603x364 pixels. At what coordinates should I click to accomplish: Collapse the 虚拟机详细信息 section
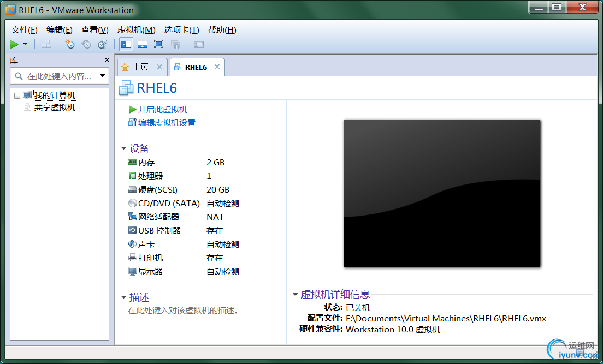(x=295, y=294)
